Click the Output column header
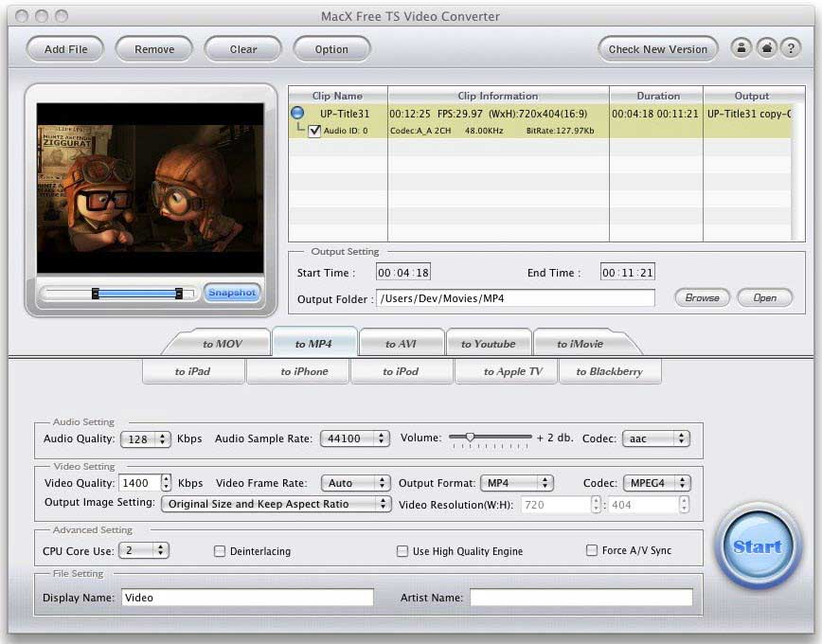The height and width of the screenshot is (644, 822). (x=752, y=96)
